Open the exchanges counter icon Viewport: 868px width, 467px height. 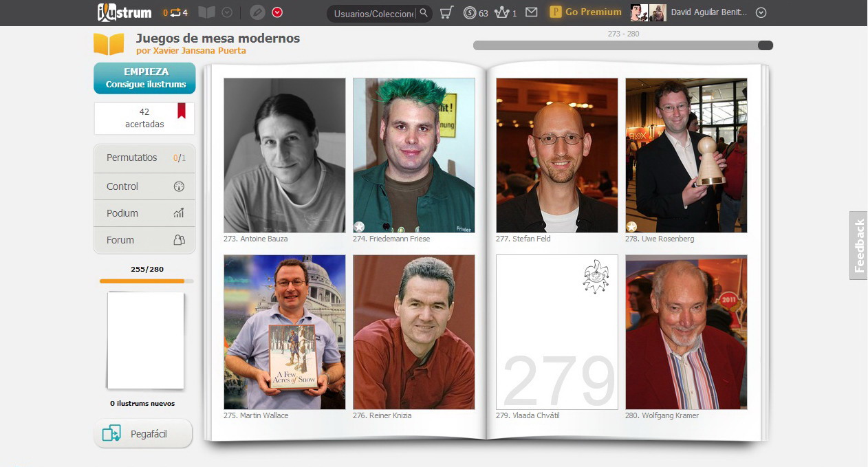coord(175,12)
